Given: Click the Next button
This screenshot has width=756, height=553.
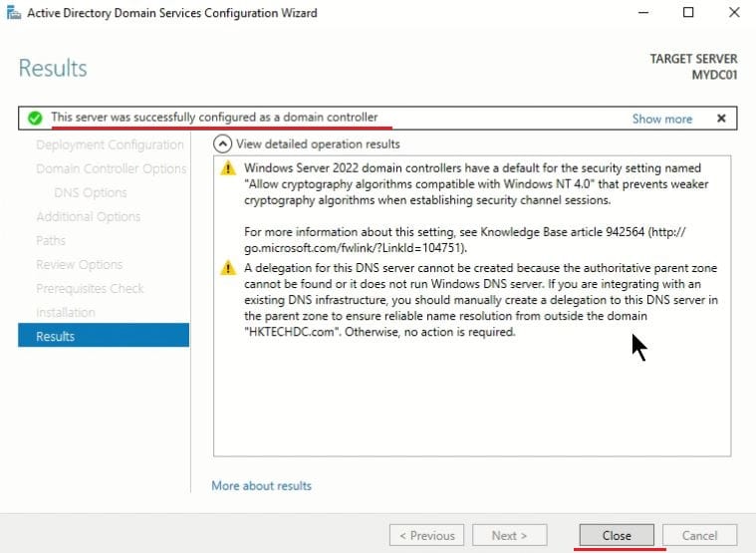Looking at the screenshot, I should click(x=510, y=535).
